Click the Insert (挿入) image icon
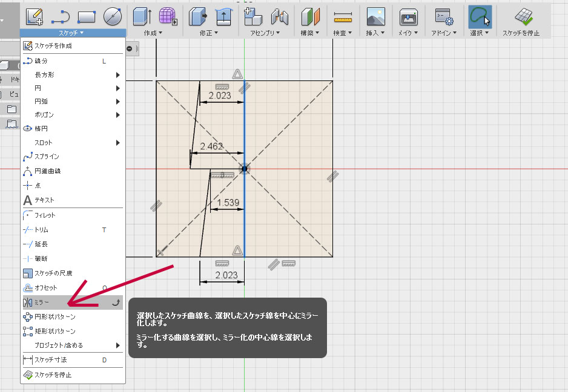Viewport: 568px width, 392px height. pyautogui.click(x=376, y=17)
